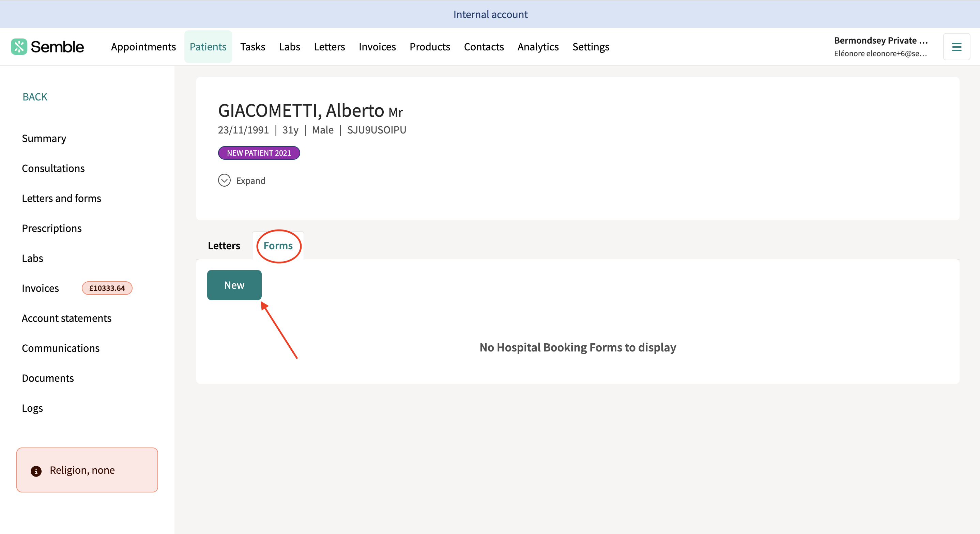
Task: Click the New form button
Action: [234, 285]
